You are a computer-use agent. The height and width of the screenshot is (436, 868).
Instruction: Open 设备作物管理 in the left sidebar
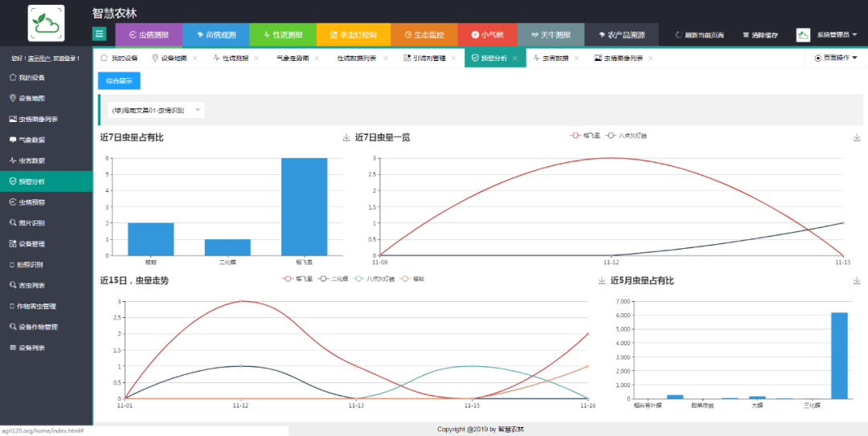(46, 327)
